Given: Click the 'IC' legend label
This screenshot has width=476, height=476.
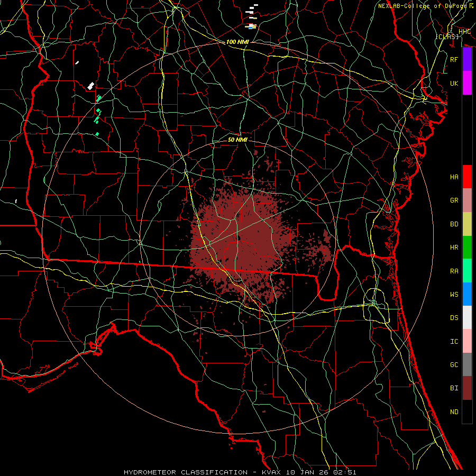Looking at the screenshot, I should pos(454,341).
